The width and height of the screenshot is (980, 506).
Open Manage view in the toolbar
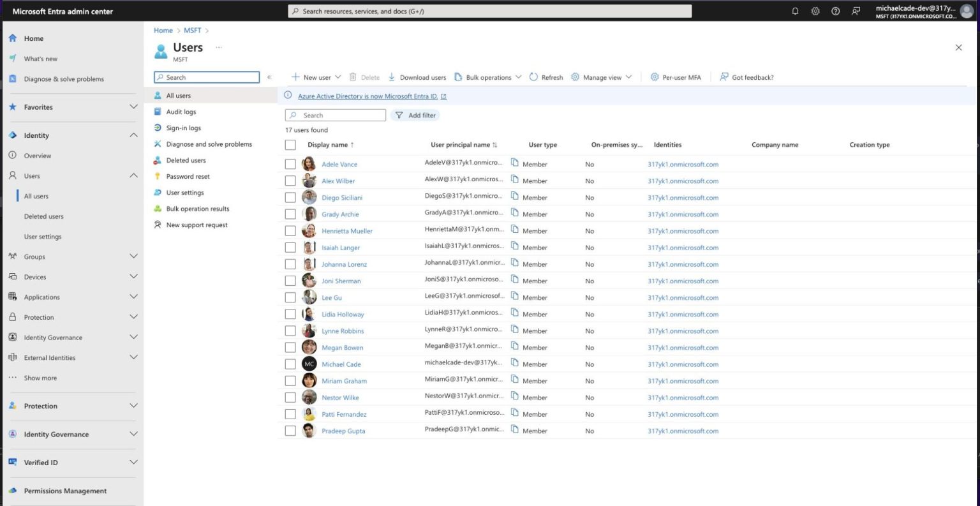point(600,77)
